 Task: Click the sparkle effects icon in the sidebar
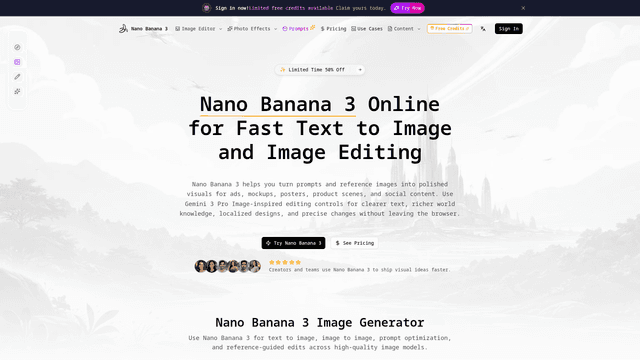tap(17, 91)
